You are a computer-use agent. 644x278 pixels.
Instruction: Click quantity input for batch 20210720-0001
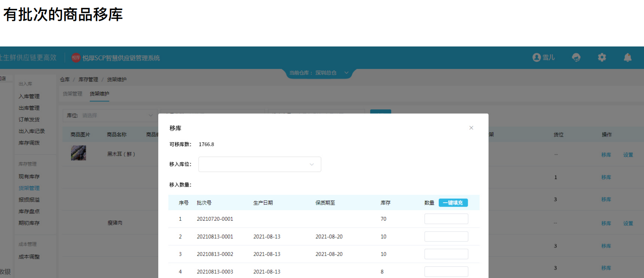(x=446, y=219)
